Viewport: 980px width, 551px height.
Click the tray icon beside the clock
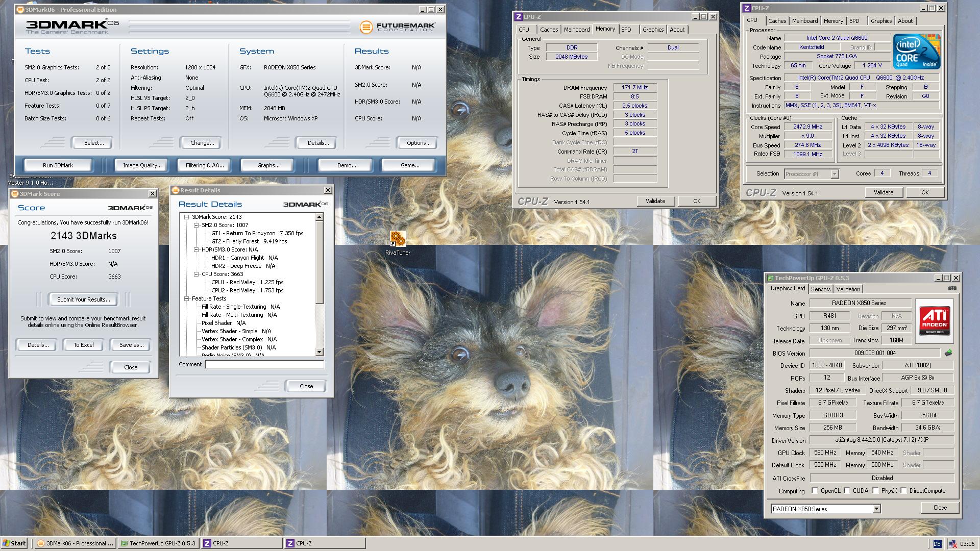[x=952, y=544]
